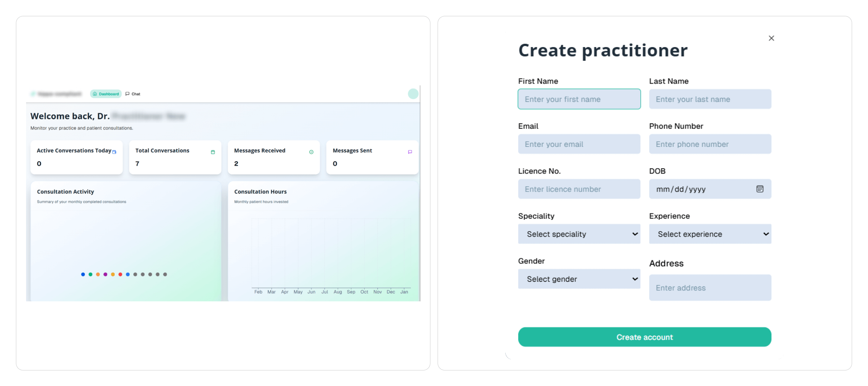Open the DOB calendar picker icon

coord(761,189)
